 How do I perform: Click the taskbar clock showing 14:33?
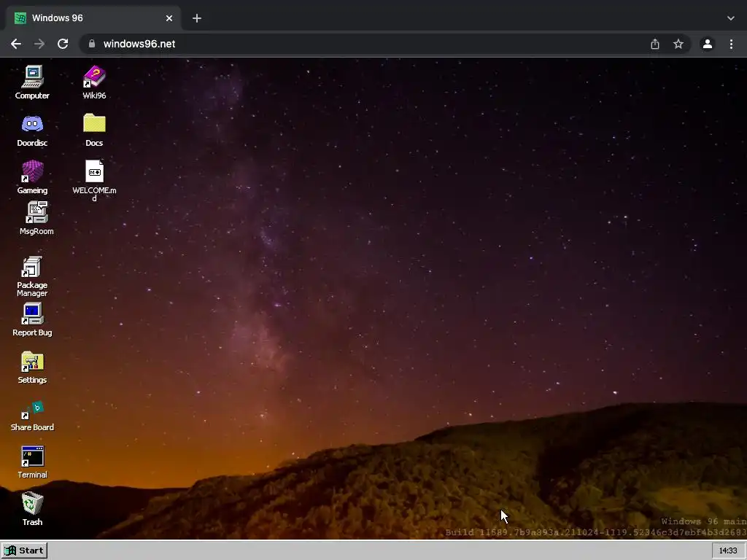(728, 551)
